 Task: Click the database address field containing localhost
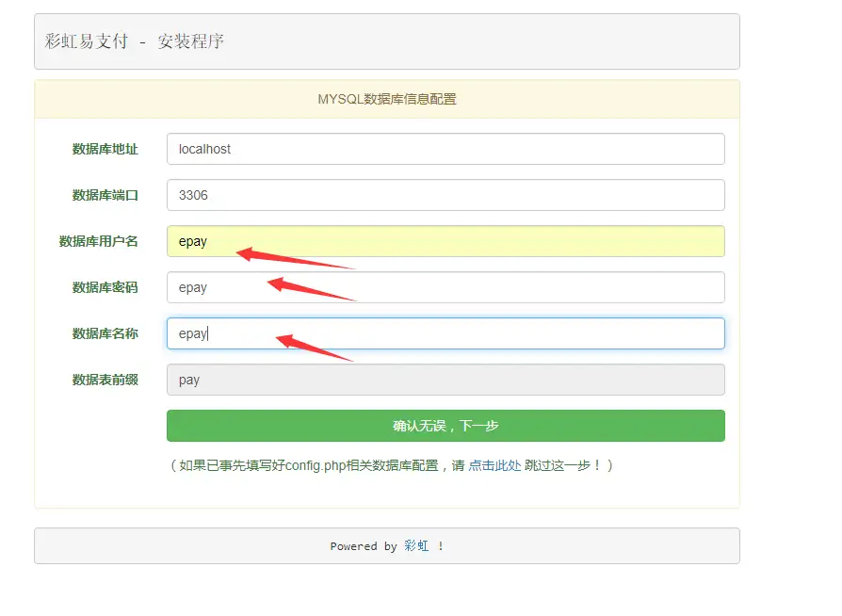pyautogui.click(x=445, y=149)
